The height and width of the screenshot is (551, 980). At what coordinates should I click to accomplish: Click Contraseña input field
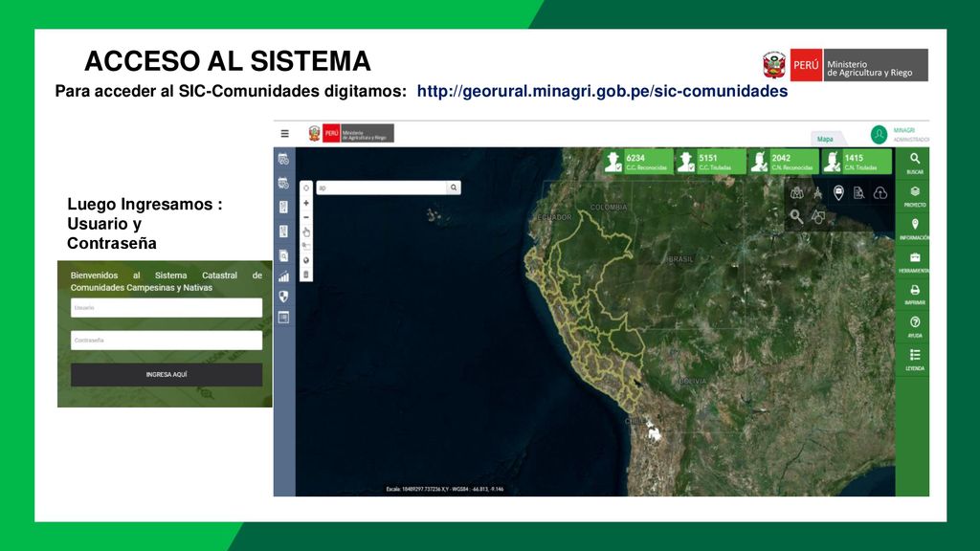coord(167,340)
